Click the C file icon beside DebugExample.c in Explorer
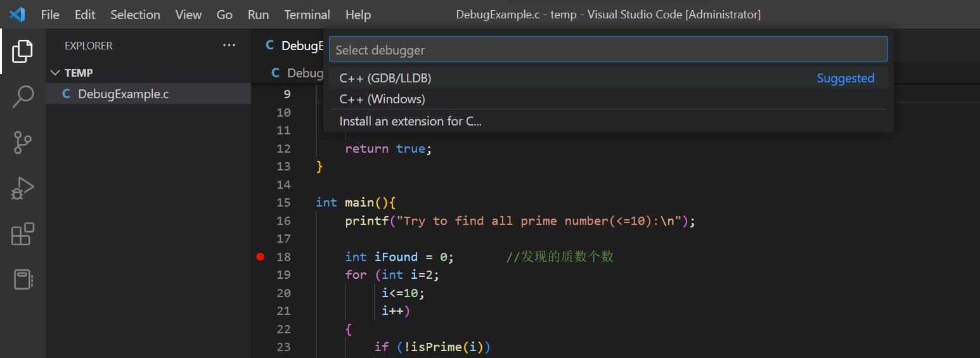Screen dimensions: 980x358 click(66, 94)
